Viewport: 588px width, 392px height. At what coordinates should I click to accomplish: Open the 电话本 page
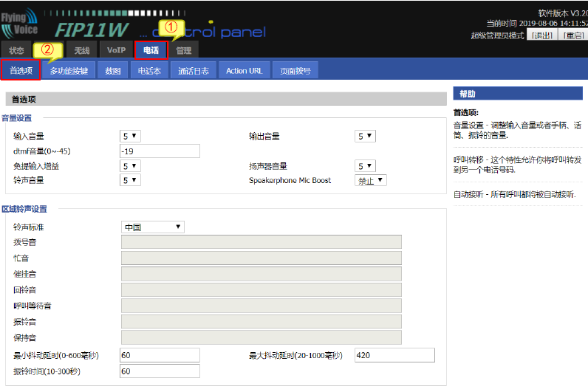click(x=151, y=71)
